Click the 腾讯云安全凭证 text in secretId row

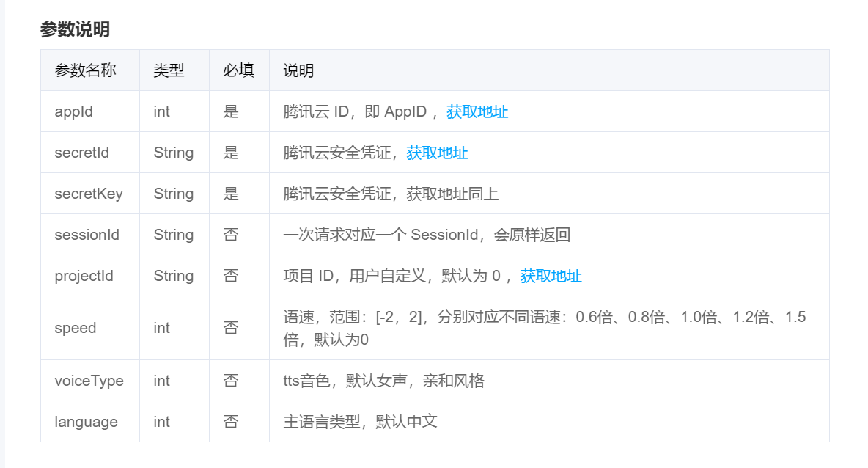click(x=337, y=153)
